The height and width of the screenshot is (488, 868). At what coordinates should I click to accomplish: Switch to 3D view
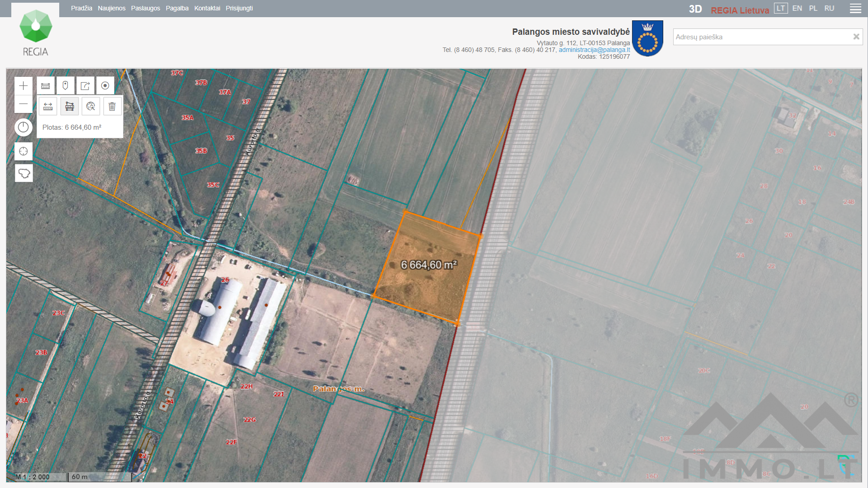[695, 9]
